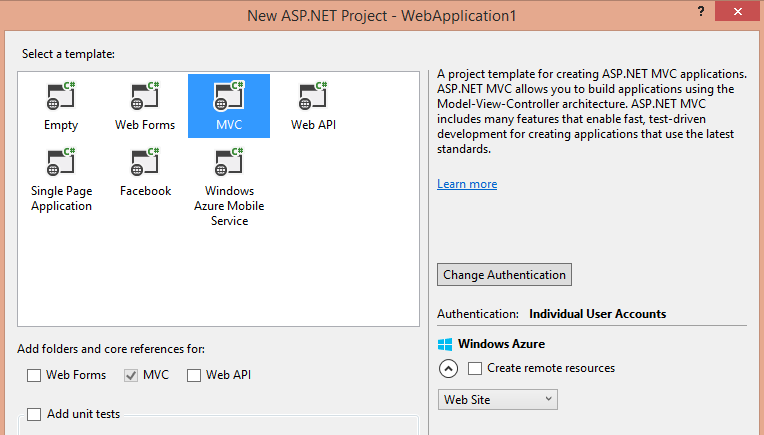Select the Empty project template icon
Image resolution: width=764 pixels, height=435 pixels.
[x=60, y=97]
